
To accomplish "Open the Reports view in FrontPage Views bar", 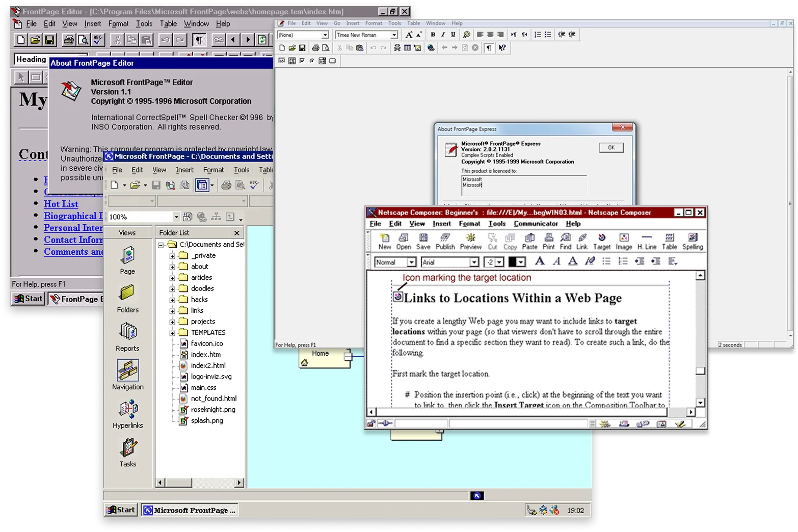I will (127, 337).
